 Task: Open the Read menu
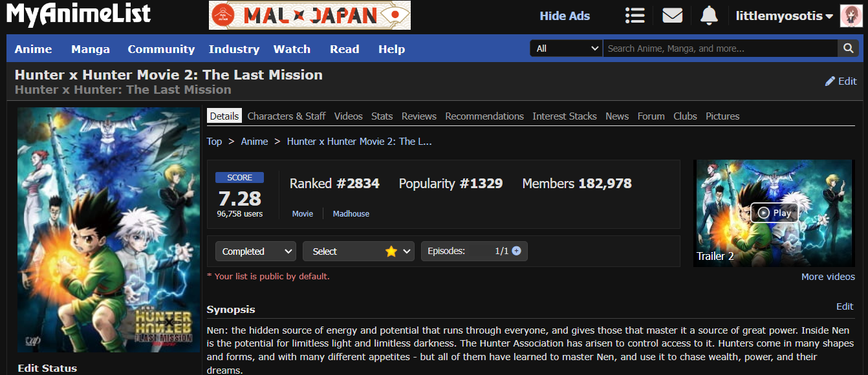click(345, 49)
